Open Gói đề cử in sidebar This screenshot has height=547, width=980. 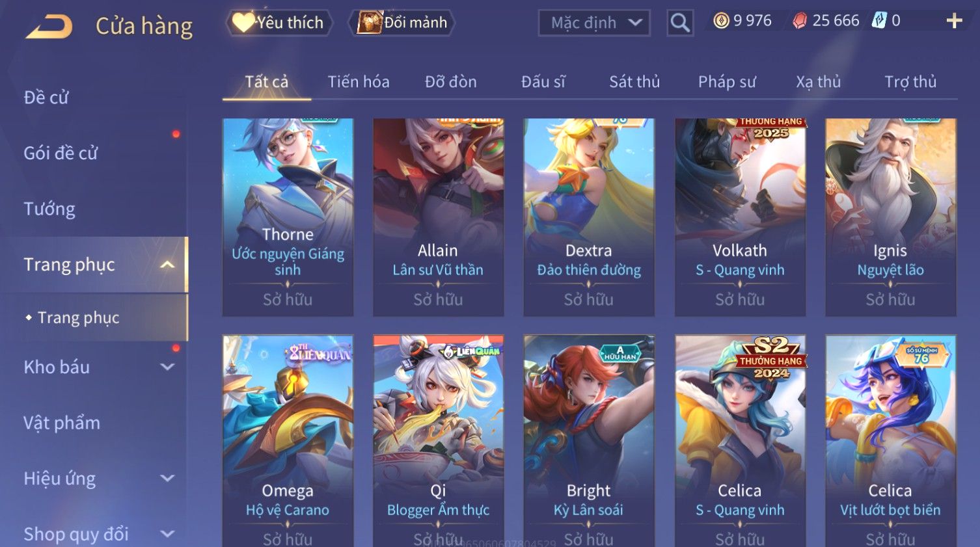[61, 153]
